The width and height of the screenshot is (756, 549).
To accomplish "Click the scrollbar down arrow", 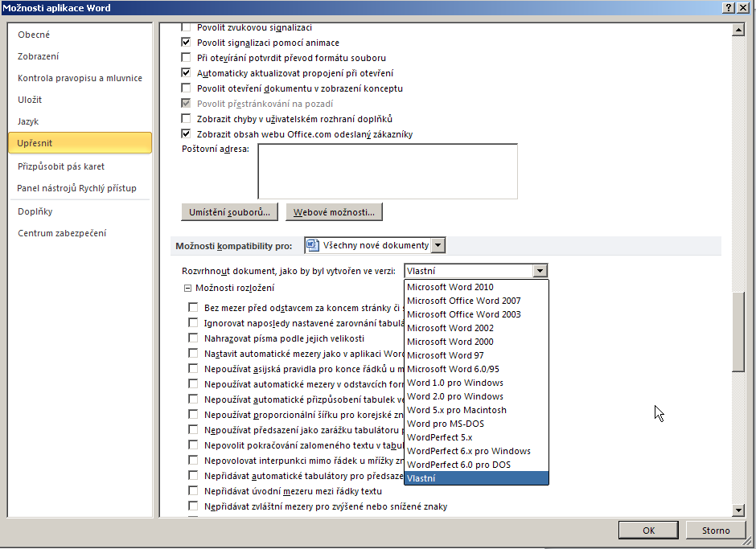I will pyautogui.click(x=738, y=510).
